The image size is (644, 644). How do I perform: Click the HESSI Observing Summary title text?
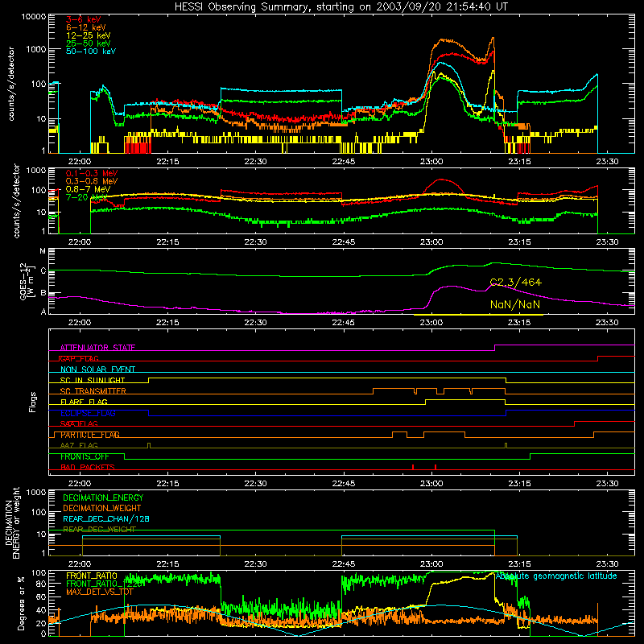click(x=341, y=7)
